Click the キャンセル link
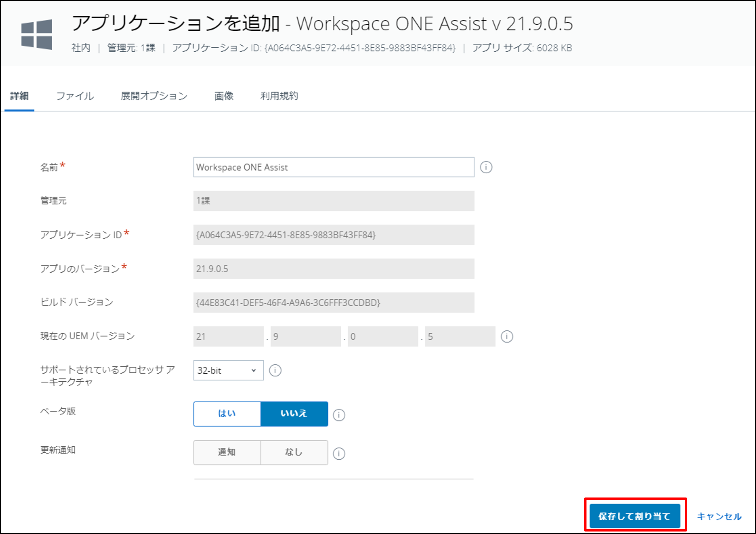Screen dimensions: 756x534 (x=719, y=516)
